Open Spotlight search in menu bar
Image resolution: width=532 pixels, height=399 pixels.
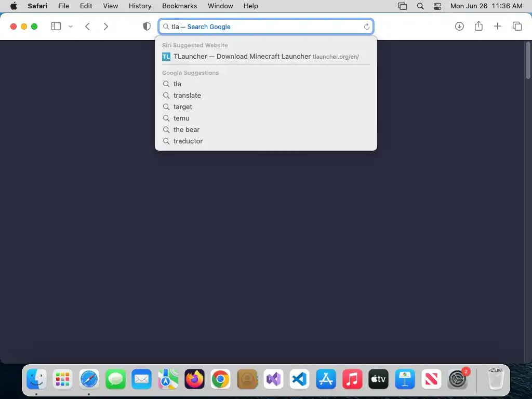pyautogui.click(x=420, y=6)
